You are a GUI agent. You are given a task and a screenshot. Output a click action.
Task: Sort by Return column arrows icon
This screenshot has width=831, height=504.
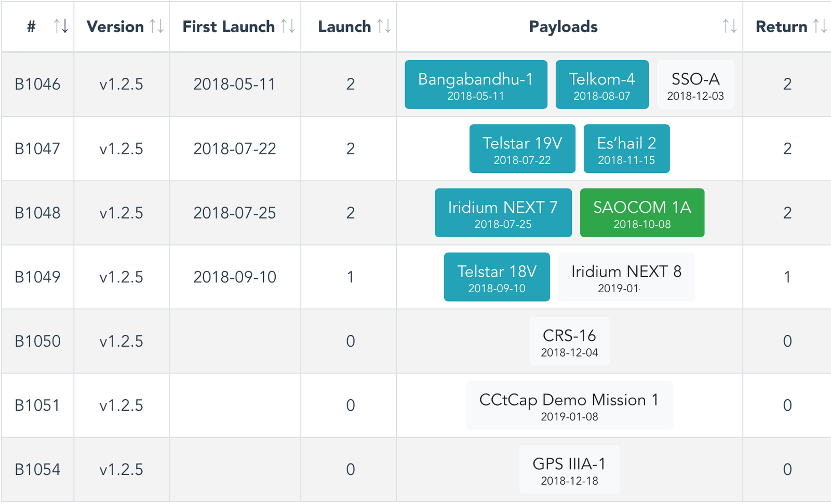tap(820, 26)
